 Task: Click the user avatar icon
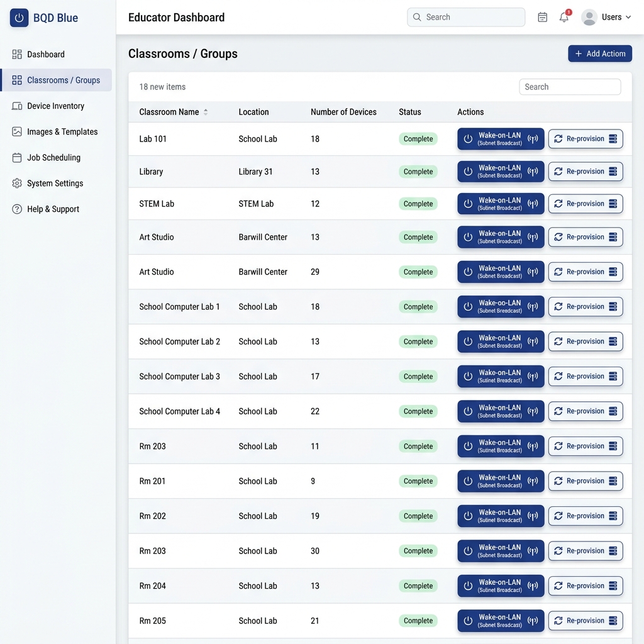[589, 17]
